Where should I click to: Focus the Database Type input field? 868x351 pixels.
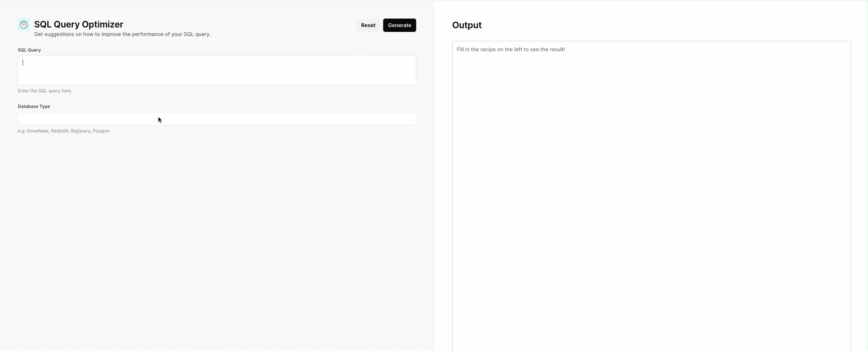(x=216, y=119)
